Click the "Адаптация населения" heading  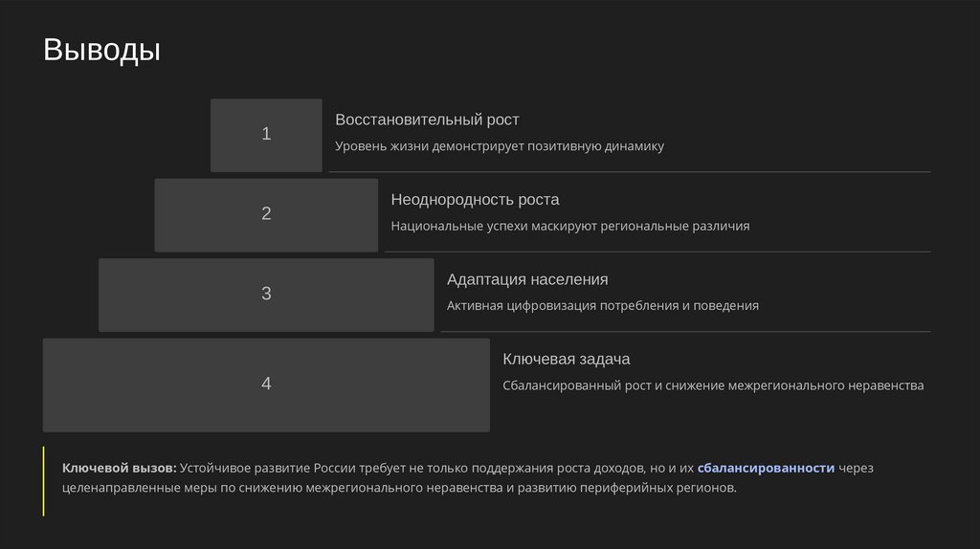527,279
